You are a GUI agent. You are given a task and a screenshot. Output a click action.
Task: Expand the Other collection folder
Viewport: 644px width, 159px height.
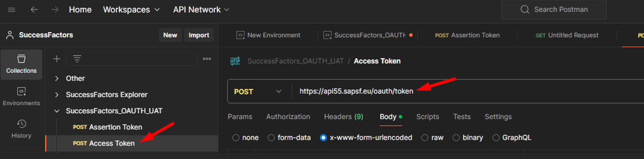(x=57, y=78)
